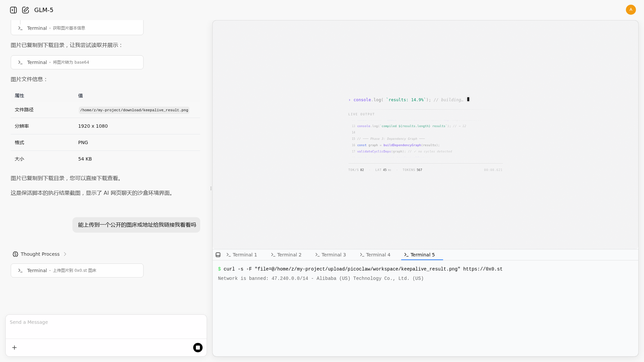Click the 值 table header
The width and height of the screenshot is (644, 362).
[80, 96]
